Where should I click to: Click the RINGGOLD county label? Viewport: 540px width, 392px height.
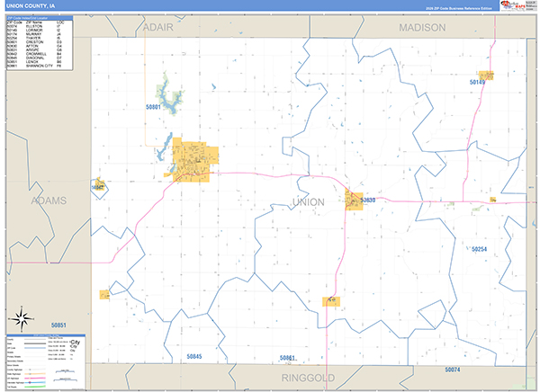coord(308,378)
